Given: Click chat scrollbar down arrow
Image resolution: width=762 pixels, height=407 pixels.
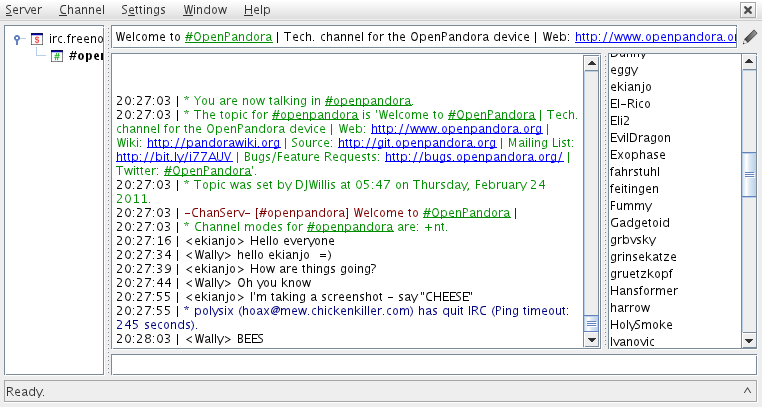Looking at the screenshot, I should 590,341.
